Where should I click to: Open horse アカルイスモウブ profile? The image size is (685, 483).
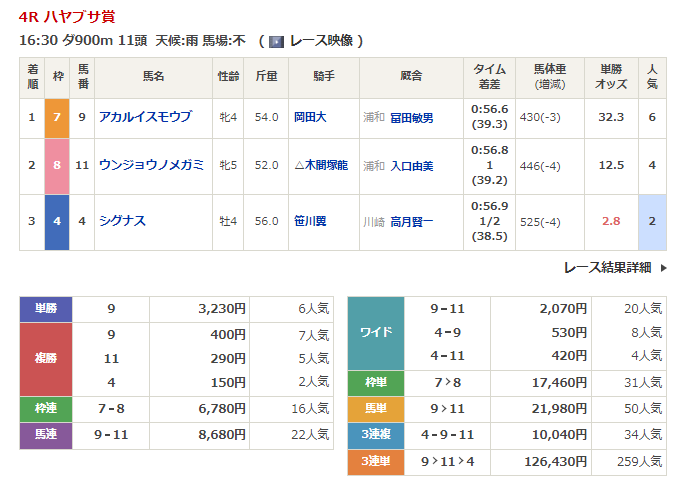point(145,117)
